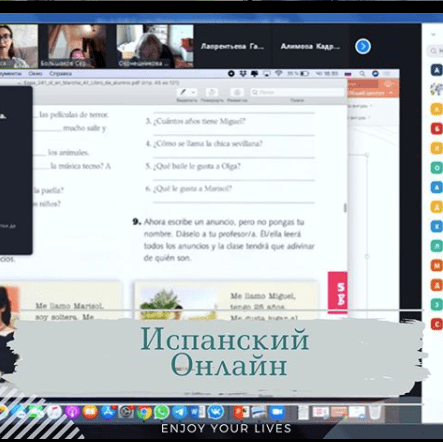Click the menu bar clock
Image resolution: width=443 pixels, height=442 pixels.
[x=327, y=73]
